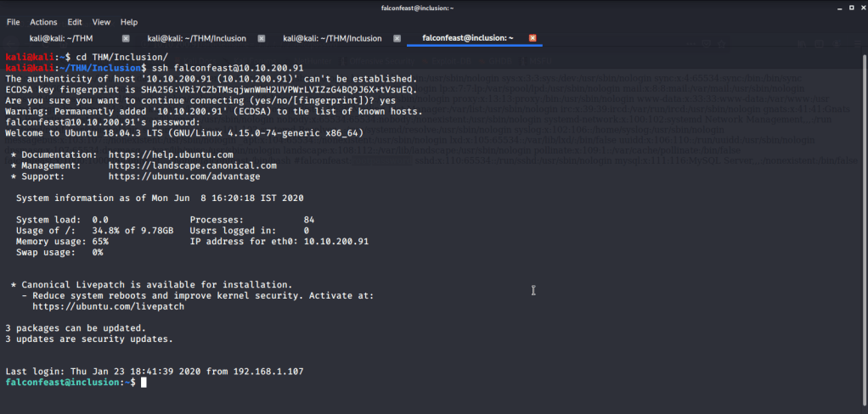Close the kali@kali: ~/THM tab
This screenshot has width=868, height=414.
pyautogui.click(x=126, y=38)
